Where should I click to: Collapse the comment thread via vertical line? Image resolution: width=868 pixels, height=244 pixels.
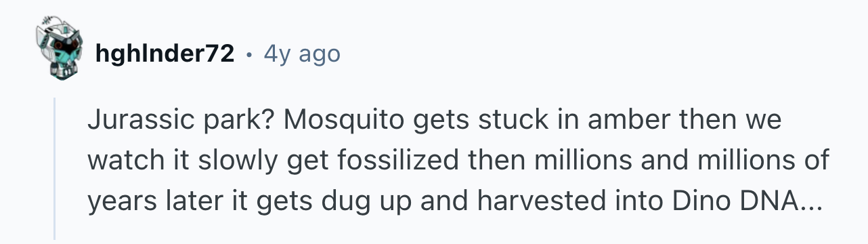click(56, 168)
